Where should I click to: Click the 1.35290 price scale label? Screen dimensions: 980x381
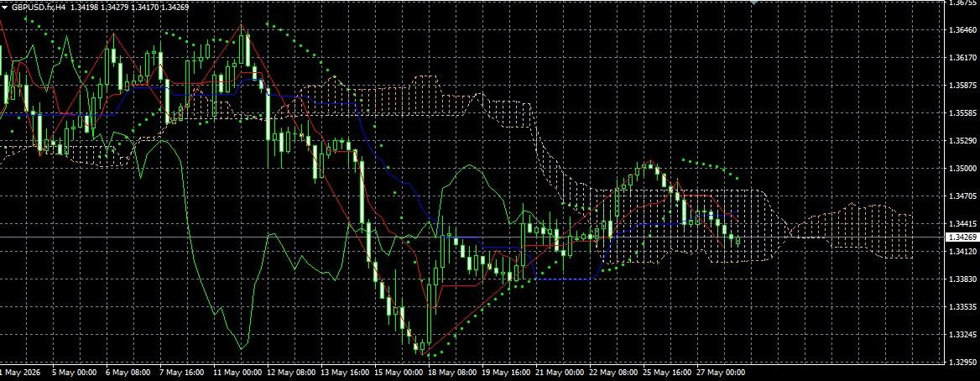962,141
